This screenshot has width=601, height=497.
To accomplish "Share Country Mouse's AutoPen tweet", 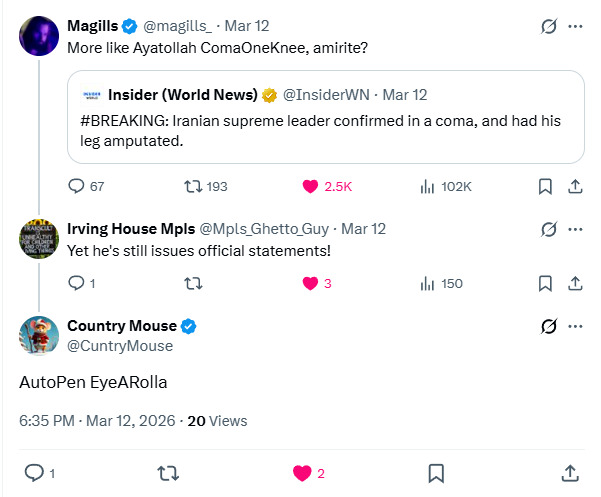I will (569, 472).
